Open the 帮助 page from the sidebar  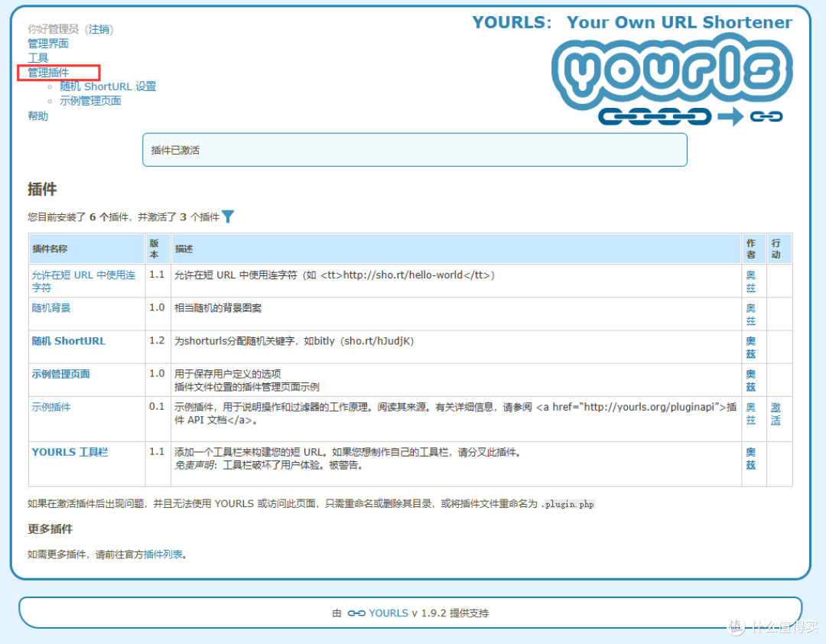pos(37,115)
